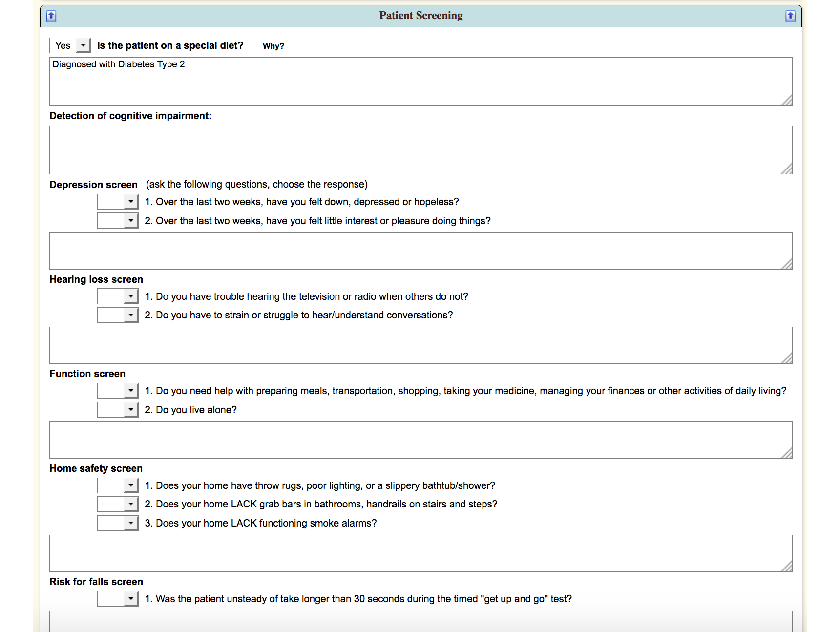Click resize handle of the special diet text box
This screenshot has width=840, height=632.
click(x=787, y=100)
